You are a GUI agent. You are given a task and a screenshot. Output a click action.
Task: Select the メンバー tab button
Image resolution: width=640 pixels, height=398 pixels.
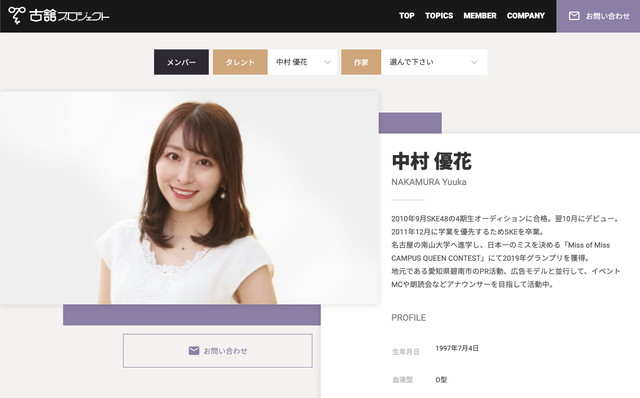181,62
